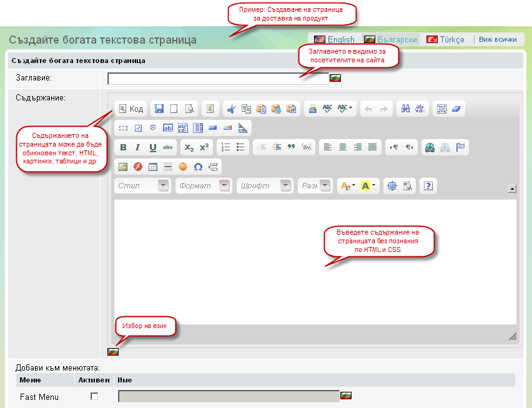Image resolution: width=532 pixels, height=408 pixels.
Task: Insert special character with Omega icon
Action: point(199,167)
